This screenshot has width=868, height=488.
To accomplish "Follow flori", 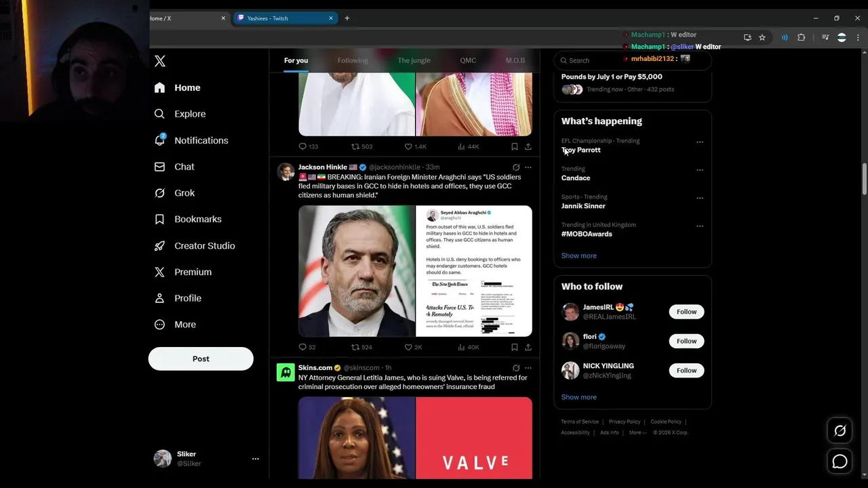I will coord(686,341).
